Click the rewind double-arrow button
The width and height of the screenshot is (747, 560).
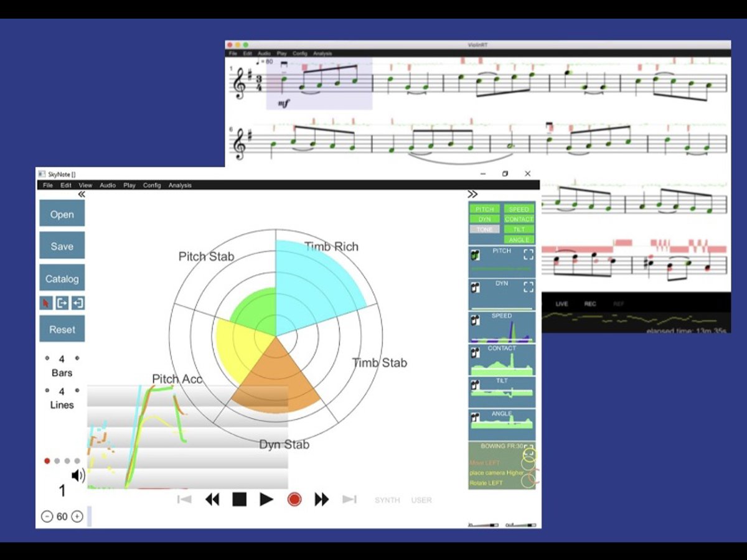(212, 499)
